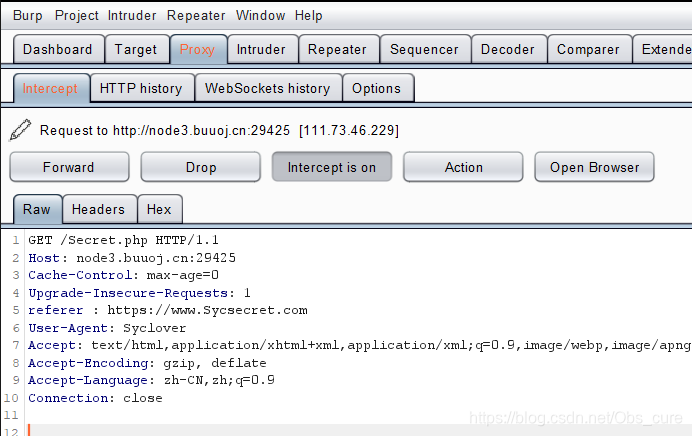Open the Help menu
692x436 pixels.
(x=309, y=15)
